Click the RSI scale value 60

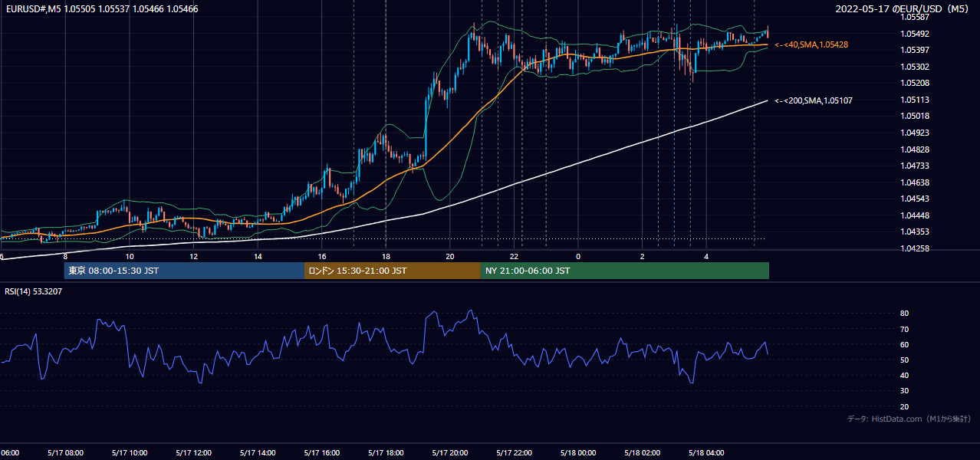pos(904,344)
